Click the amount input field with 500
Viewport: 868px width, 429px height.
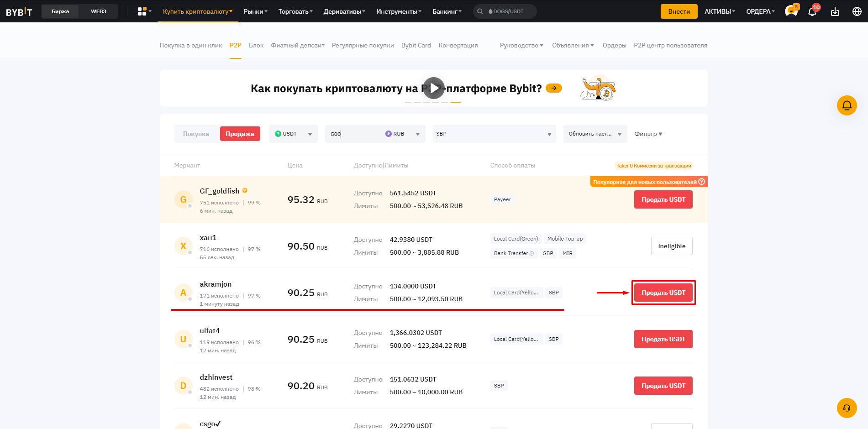[x=354, y=134]
